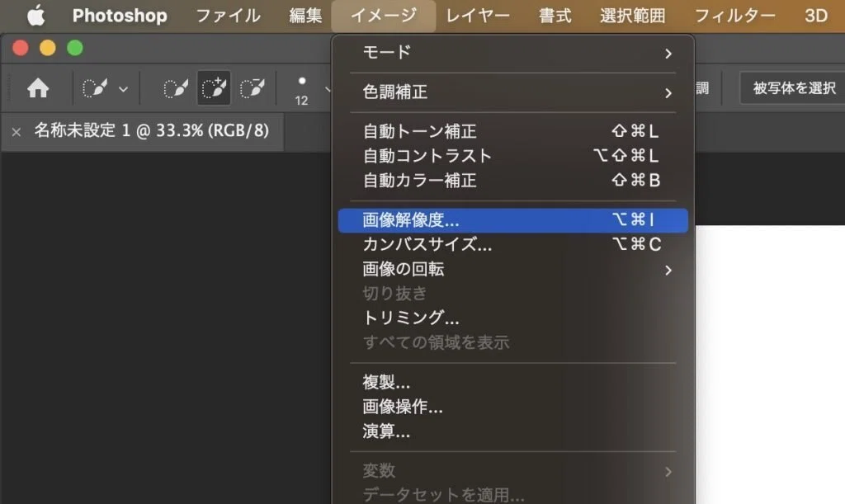Select the 名称未設定 1 @ 33.3% tab
This screenshot has height=504, width=845.
pyautogui.click(x=152, y=131)
